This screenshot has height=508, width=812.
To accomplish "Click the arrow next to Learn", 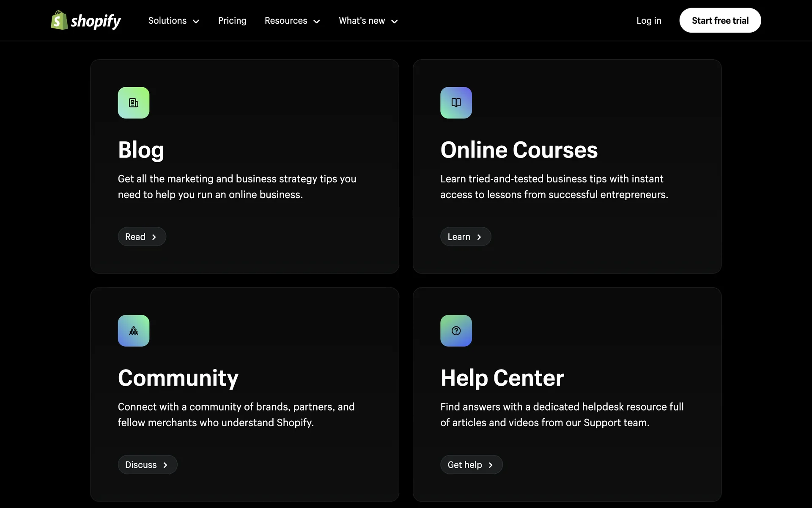I will point(479,237).
